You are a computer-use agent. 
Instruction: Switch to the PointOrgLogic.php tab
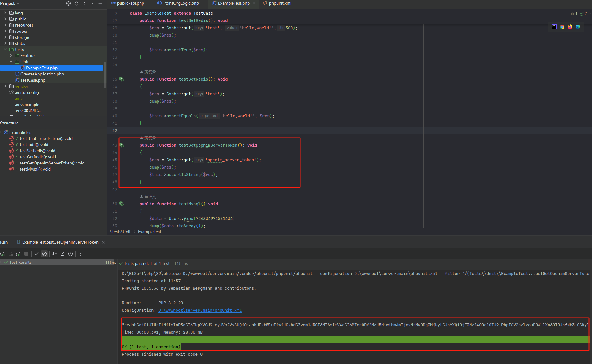(x=178, y=3)
